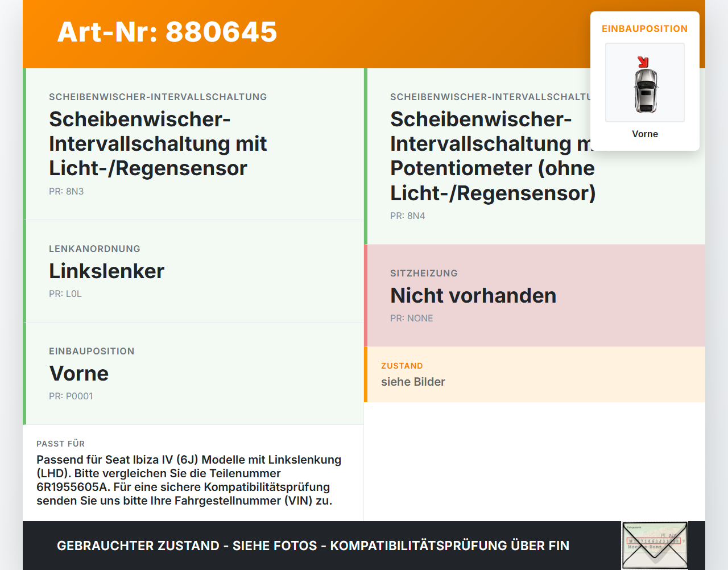Click the 'PASST FÜR' label
The width and height of the screenshot is (728, 570).
pos(61,444)
